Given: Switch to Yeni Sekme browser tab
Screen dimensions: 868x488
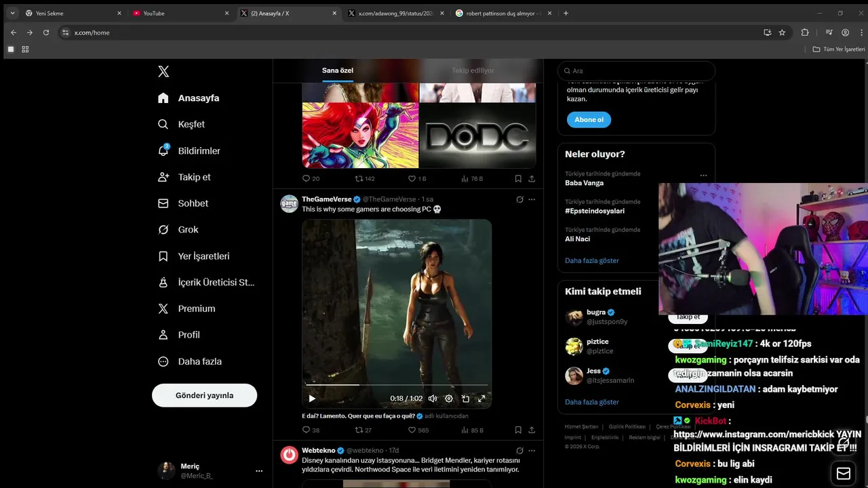Looking at the screenshot, I should (x=73, y=13).
